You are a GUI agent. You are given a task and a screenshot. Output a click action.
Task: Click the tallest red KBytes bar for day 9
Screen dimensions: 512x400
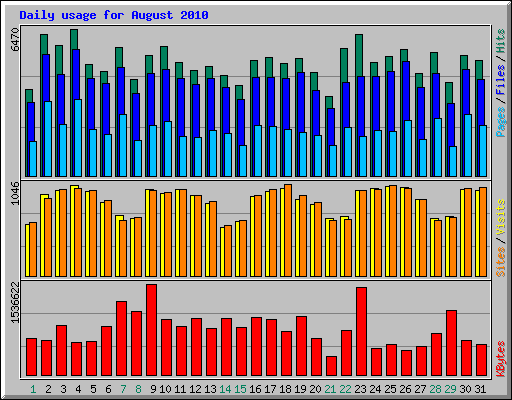click(x=151, y=330)
